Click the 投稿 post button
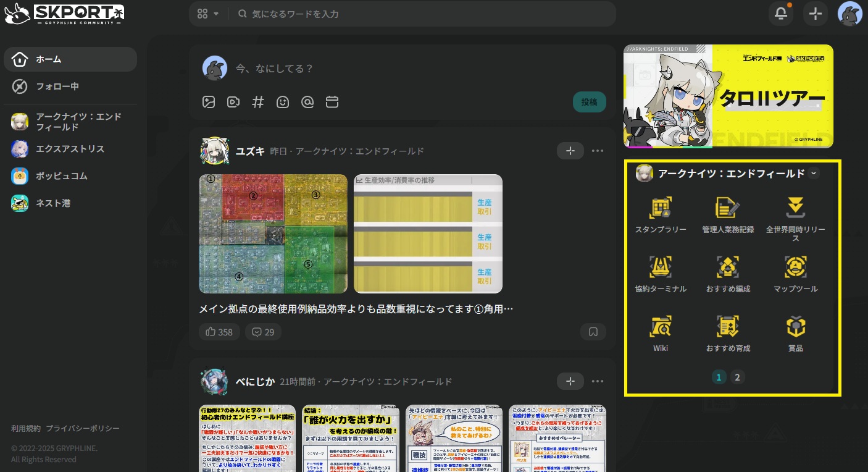Image resolution: width=868 pixels, height=472 pixels. coord(589,102)
